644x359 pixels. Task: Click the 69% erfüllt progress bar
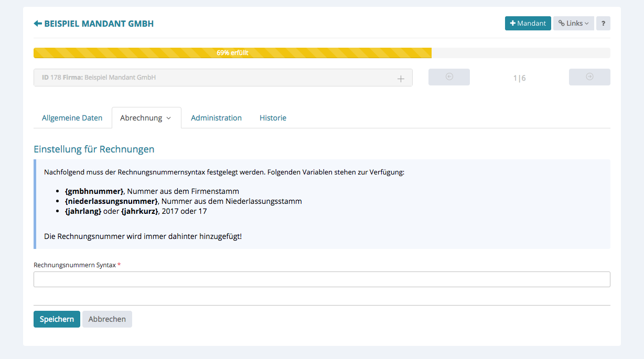coord(232,53)
